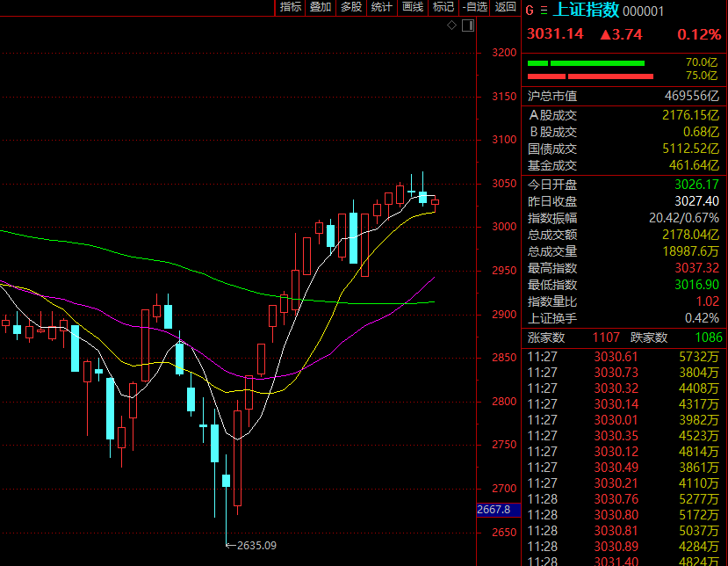Click the 上证指数 index title
Screen dimensions: 728x566
(x=586, y=10)
